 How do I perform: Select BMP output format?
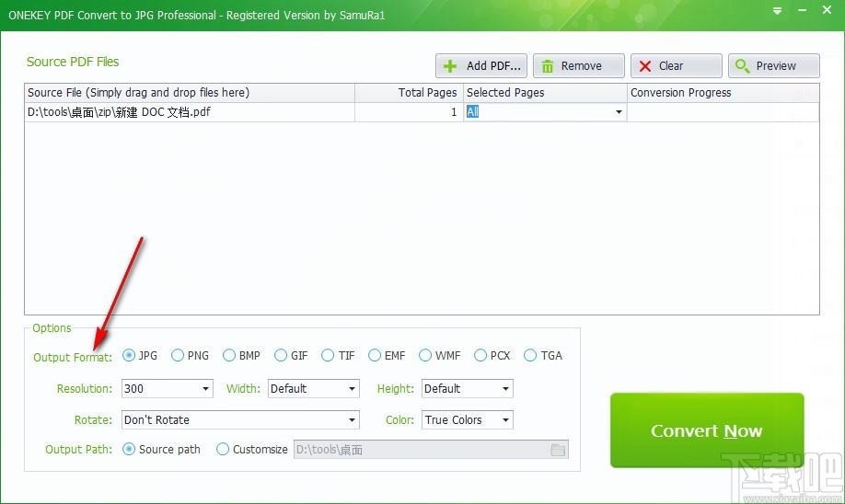(x=241, y=355)
